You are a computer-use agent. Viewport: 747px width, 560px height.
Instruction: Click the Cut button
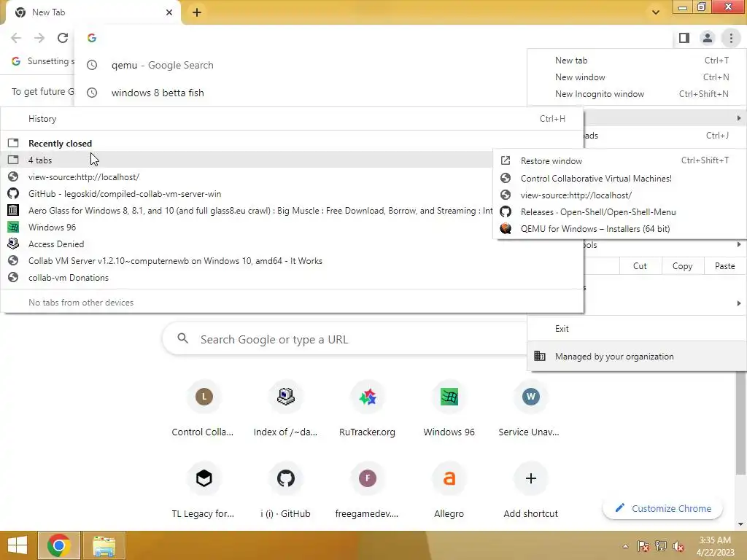pyautogui.click(x=640, y=266)
